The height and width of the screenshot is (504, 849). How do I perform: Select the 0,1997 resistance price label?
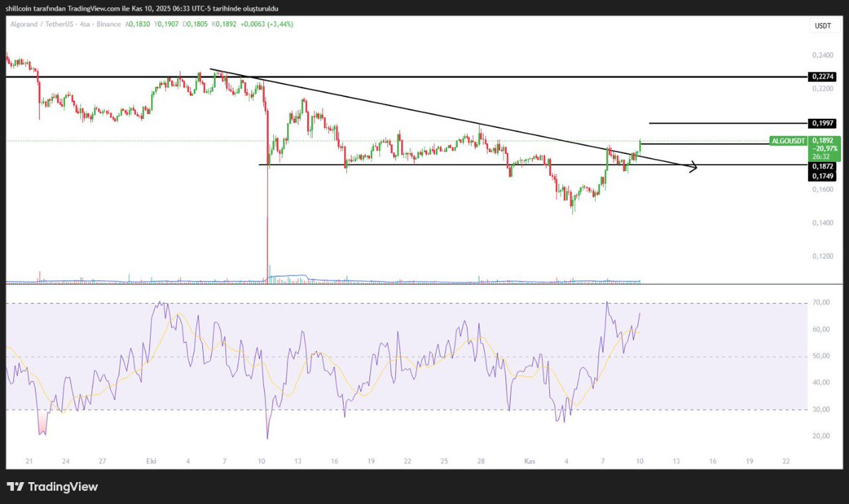[822, 123]
